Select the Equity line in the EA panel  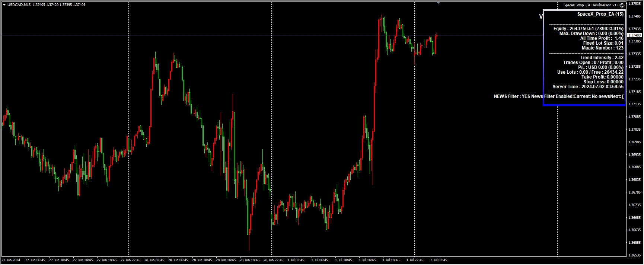click(x=588, y=29)
